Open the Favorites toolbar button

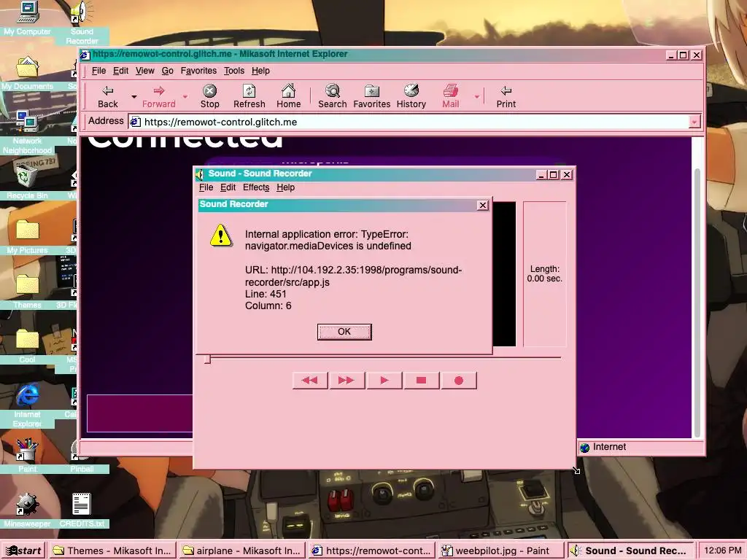371,96
